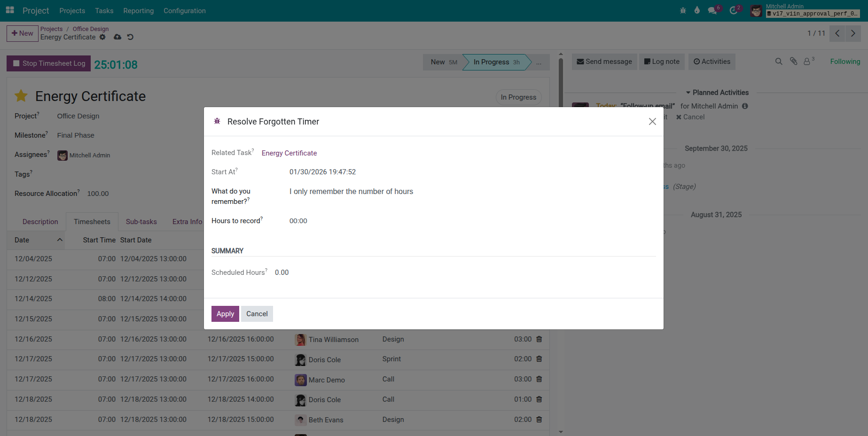Close the Resolve Forgotten Timer dialog
The height and width of the screenshot is (436, 868).
(x=652, y=122)
